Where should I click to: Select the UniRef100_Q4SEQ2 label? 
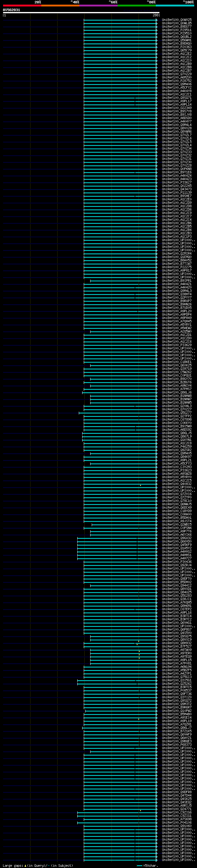(x=177, y=802)
